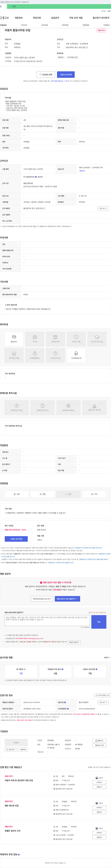Image resolution: width=111 pixels, height=868 pixels.
Task: Click the 모성보호시설 benefit icon
Action: click(x=55, y=355)
